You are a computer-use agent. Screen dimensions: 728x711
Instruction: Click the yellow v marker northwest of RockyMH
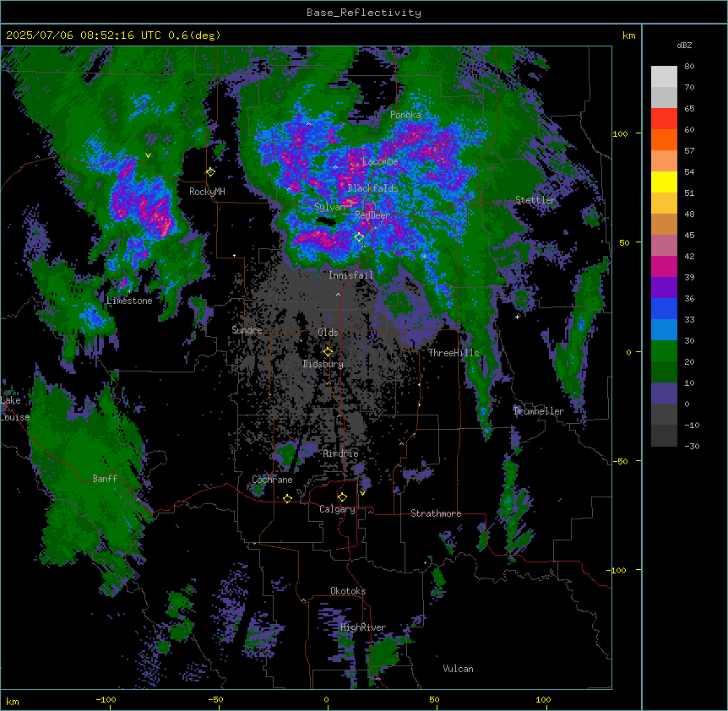pos(148,155)
